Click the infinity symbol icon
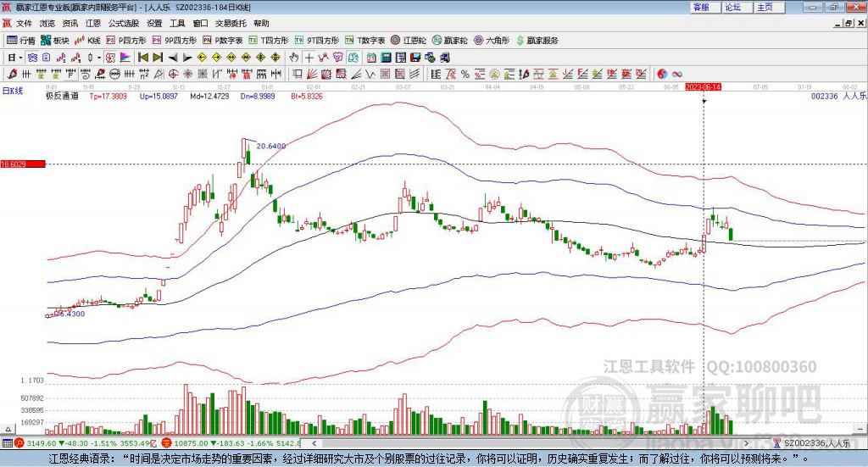This screenshot has width=868, height=467. (677, 74)
